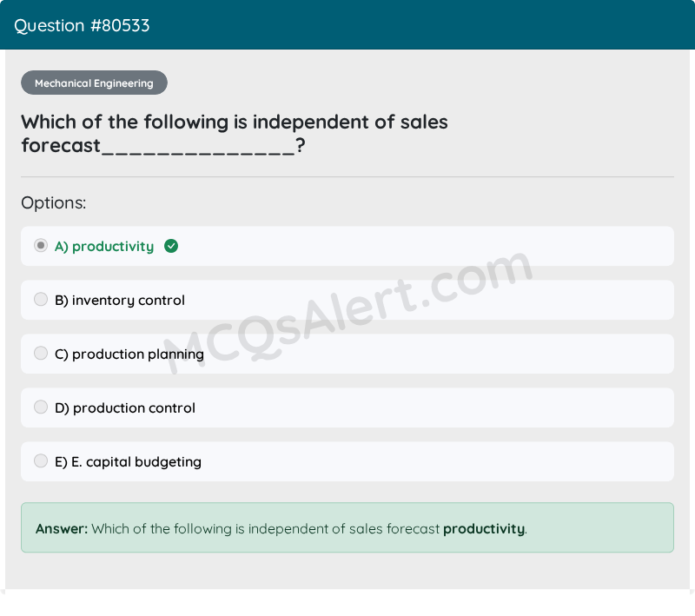Click the green Answer explanation box
Image resolution: width=695 pixels, height=616 pixels.
click(347, 527)
